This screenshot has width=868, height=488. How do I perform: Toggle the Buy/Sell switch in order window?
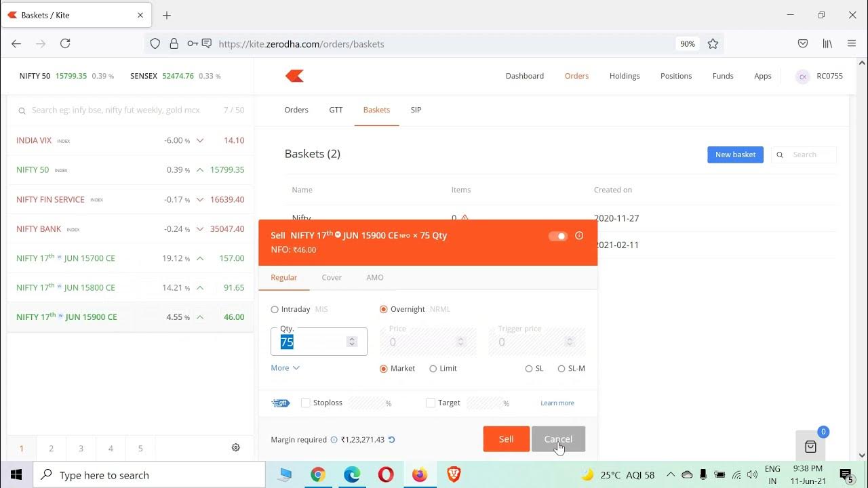(558, 236)
